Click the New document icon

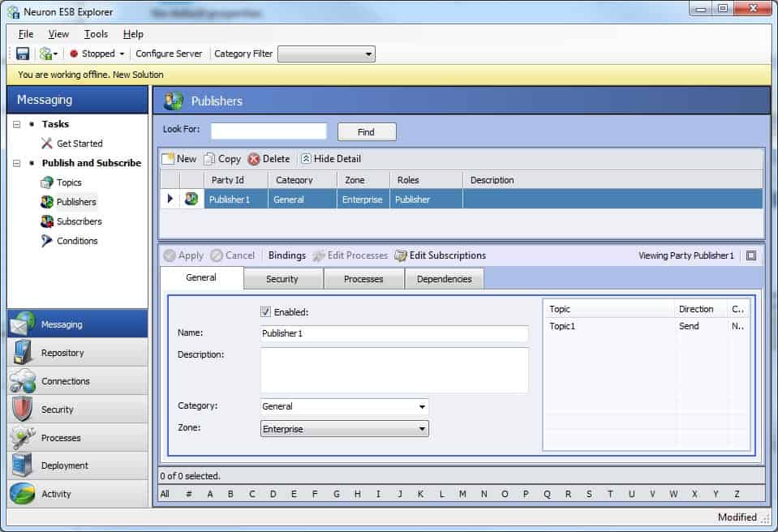168,159
